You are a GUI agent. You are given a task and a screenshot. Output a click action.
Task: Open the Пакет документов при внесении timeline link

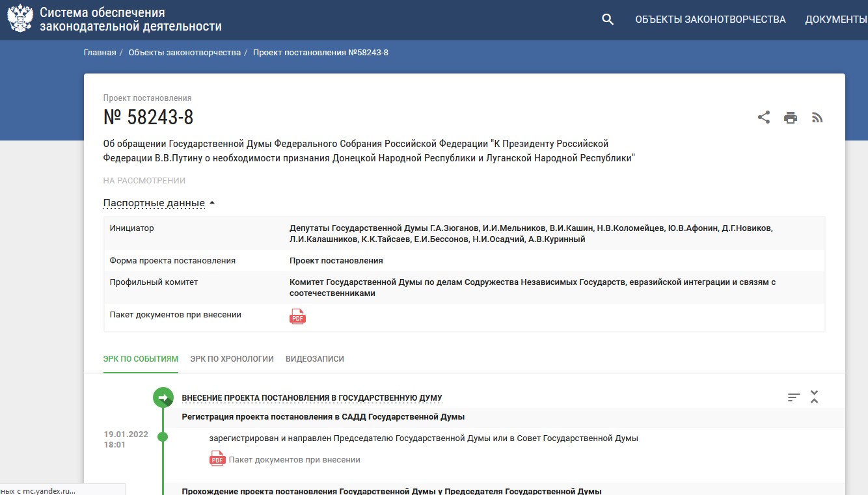click(x=294, y=459)
